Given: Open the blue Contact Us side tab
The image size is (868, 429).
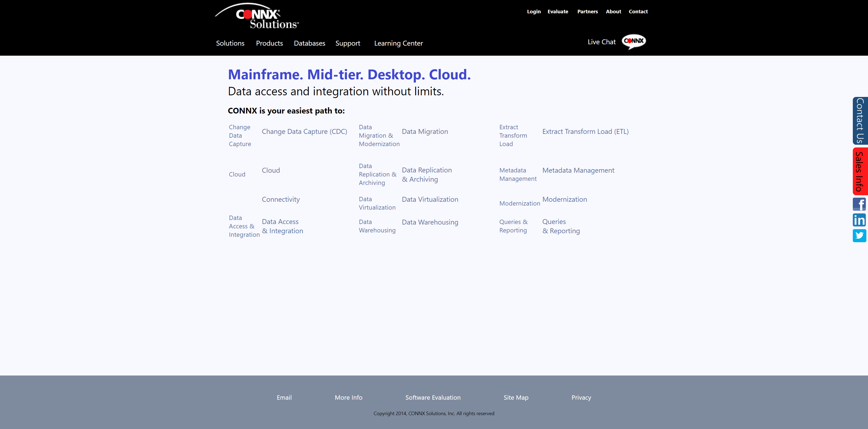Looking at the screenshot, I should (x=860, y=121).
